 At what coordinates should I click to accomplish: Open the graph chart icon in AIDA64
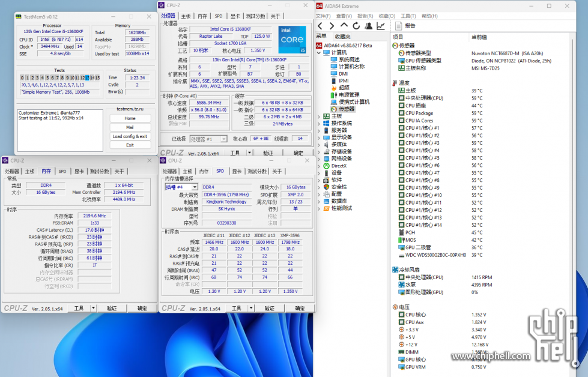[381, 26]
